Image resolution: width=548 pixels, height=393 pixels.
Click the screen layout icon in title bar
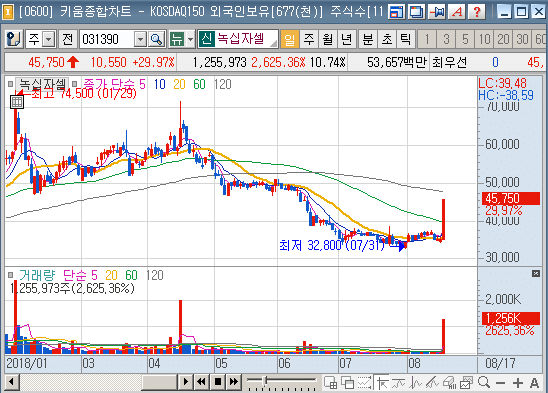pyautogui.click(x=397, y=12)
